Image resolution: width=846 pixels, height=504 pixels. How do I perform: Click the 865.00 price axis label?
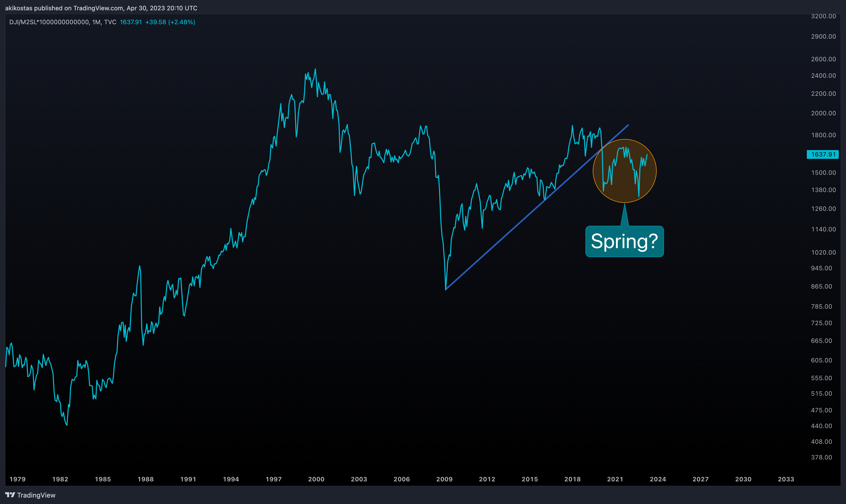pyautogui.click(x=822, y=287)
